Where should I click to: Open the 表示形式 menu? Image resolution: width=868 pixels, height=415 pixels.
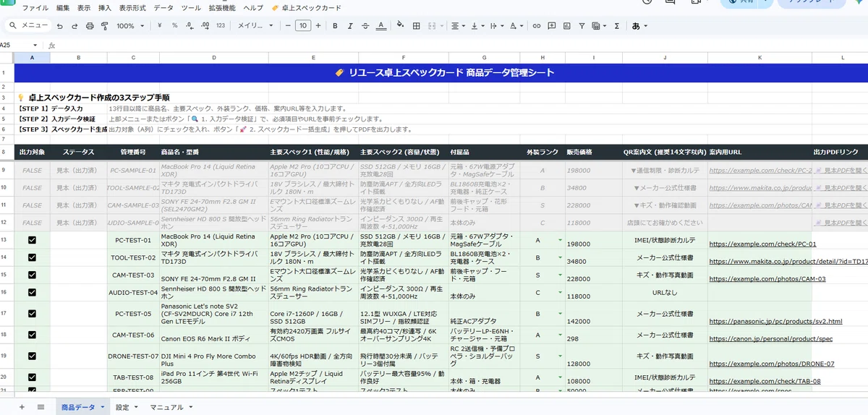pos(133,7)
